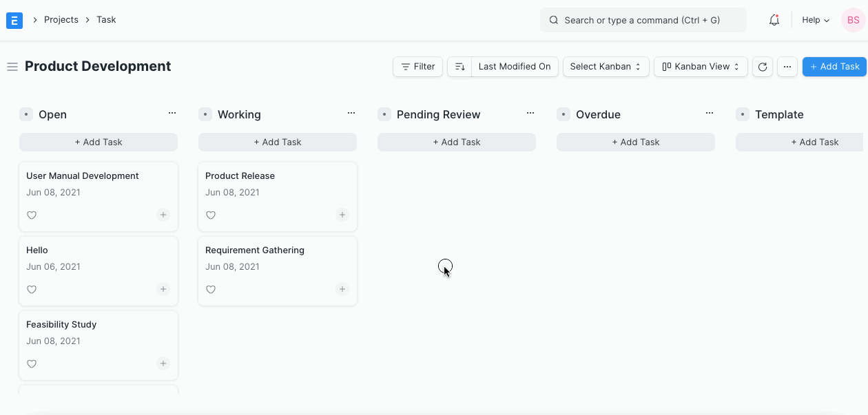Open the sidebar hamburger icon
This screenshot has height=415, width=868.
[x=12, y=66]
